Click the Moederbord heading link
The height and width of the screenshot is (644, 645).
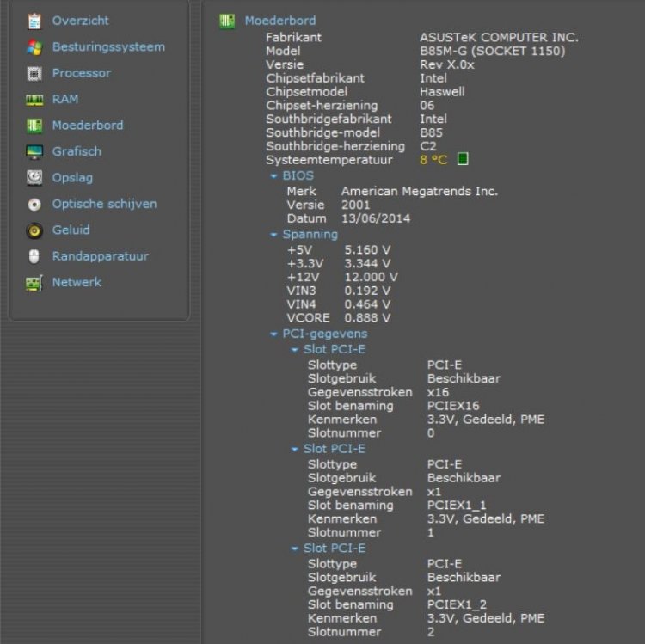coord(279,21)
